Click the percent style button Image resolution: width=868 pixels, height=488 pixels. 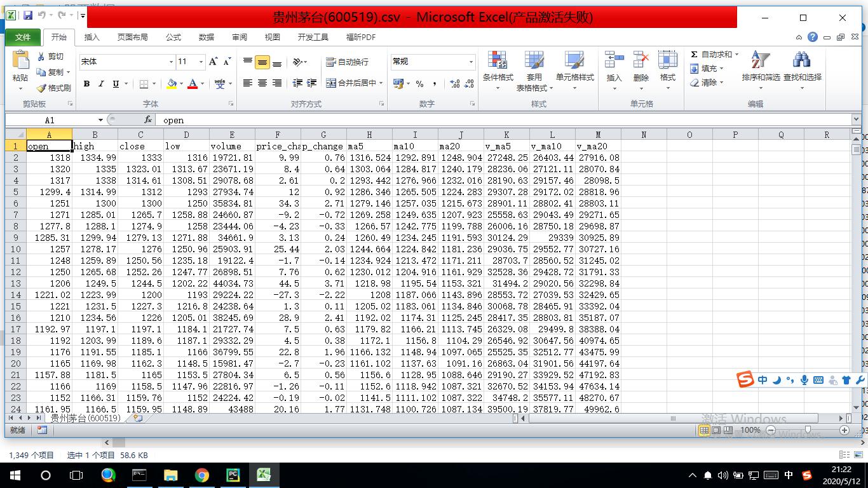[419, 84]
